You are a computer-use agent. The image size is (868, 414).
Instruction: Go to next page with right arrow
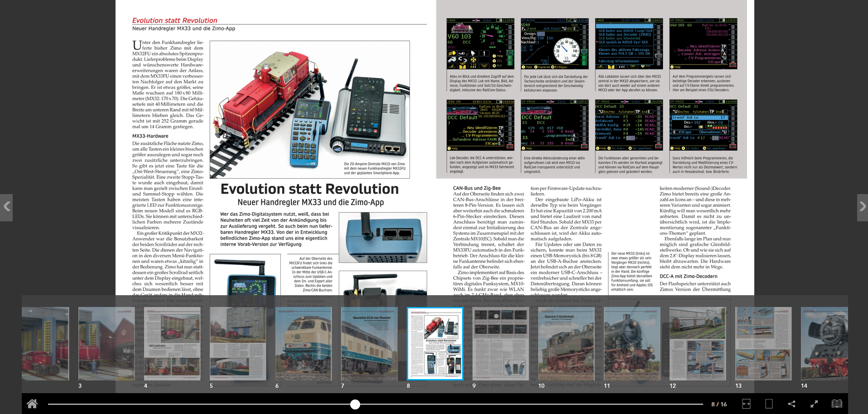(x=862, y=207)
